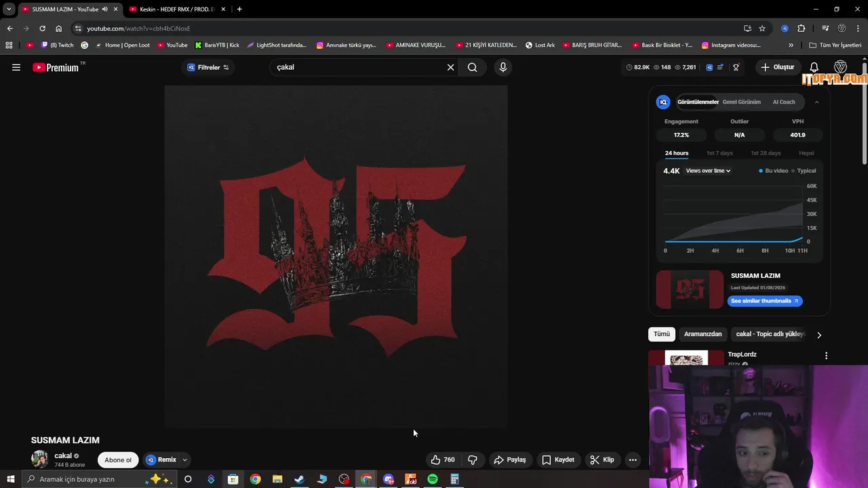Open Views over time dropdown
Image resolution: width=868 pixels, height=488 pixels.
point(708,171)
